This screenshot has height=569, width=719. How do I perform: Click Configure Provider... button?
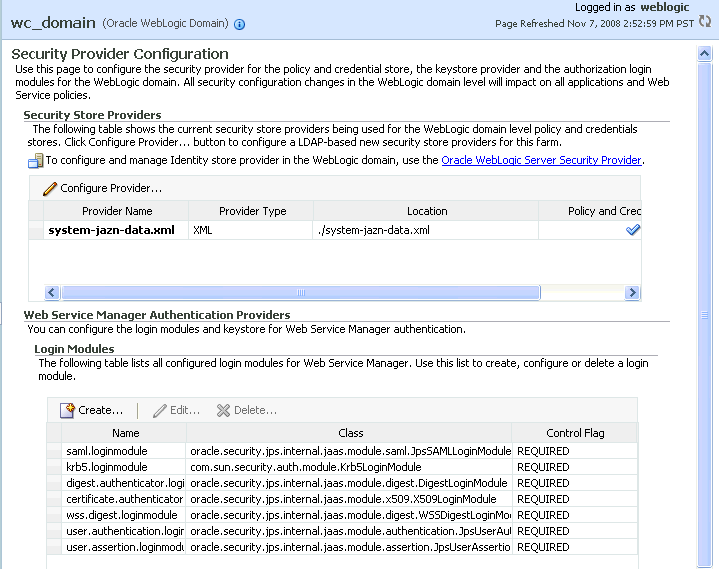click(102, 188)
